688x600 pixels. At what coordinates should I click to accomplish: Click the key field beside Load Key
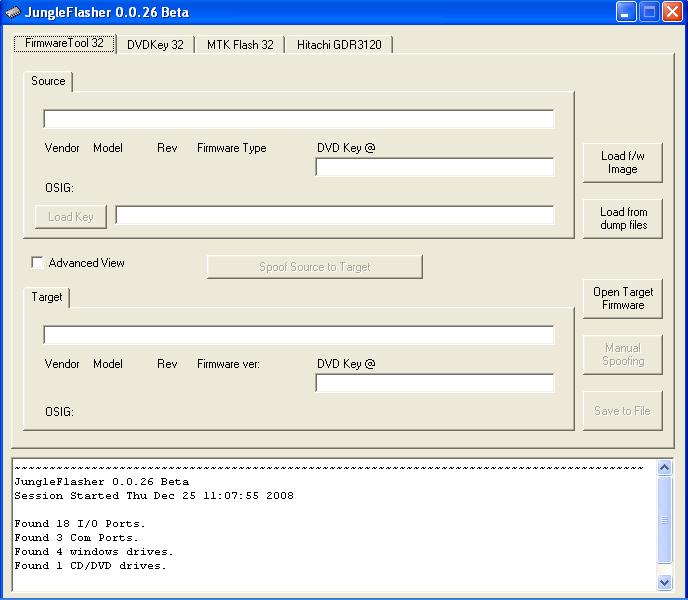(335, 215)
